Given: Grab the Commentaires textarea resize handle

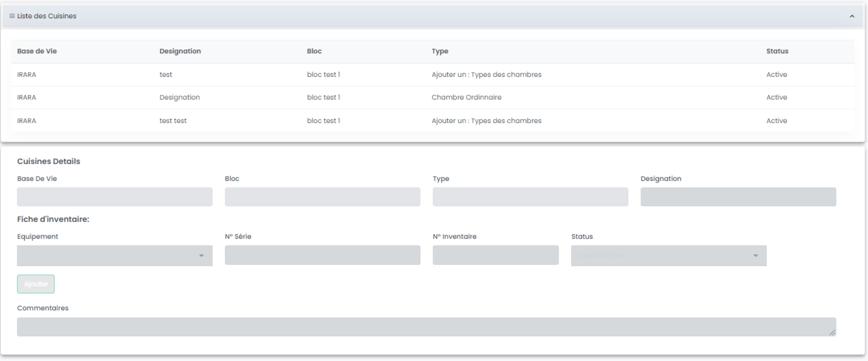Looking at the screenshot, I should pos(832,333).
